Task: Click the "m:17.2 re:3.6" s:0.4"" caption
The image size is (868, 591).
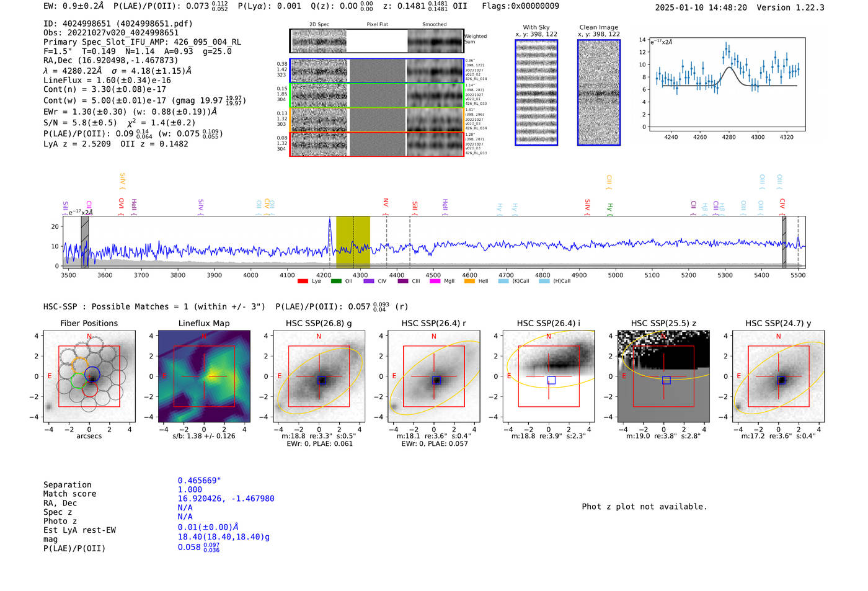Action: 779,436
